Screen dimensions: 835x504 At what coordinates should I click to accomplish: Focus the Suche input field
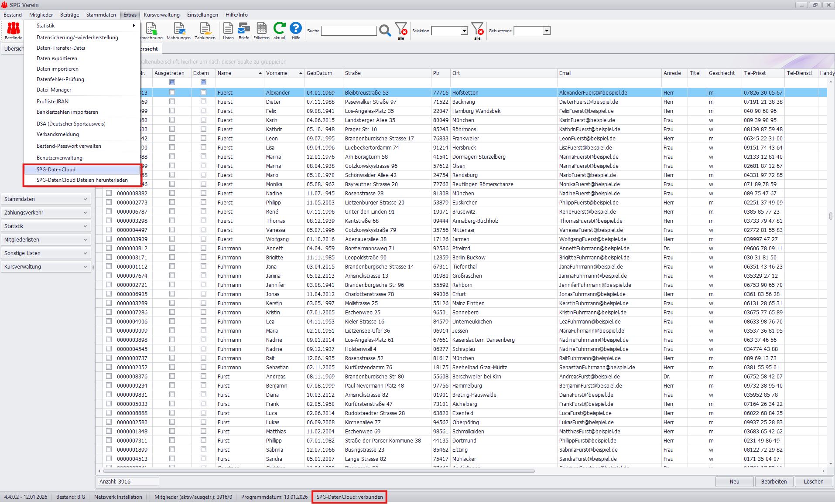coord(349,31)
